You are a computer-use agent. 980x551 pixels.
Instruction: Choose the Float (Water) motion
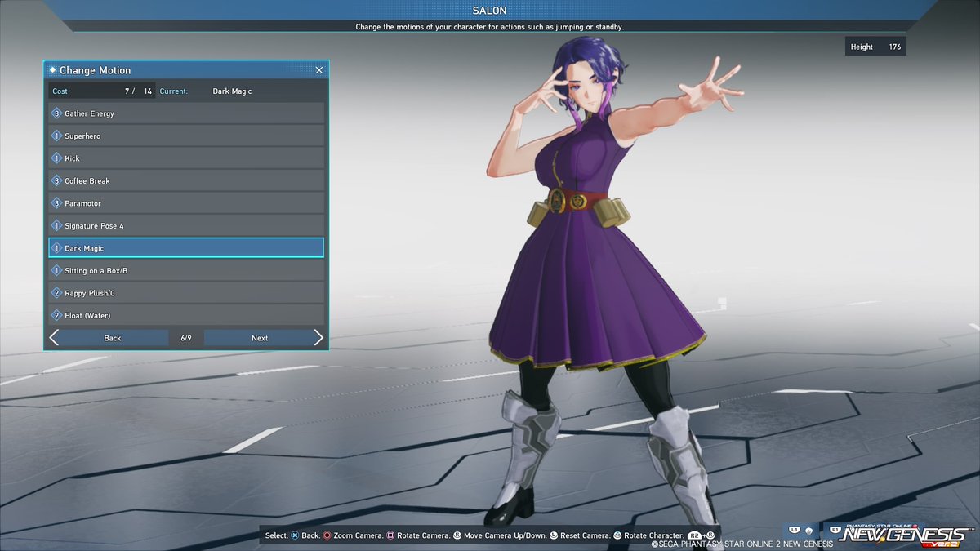186,315
